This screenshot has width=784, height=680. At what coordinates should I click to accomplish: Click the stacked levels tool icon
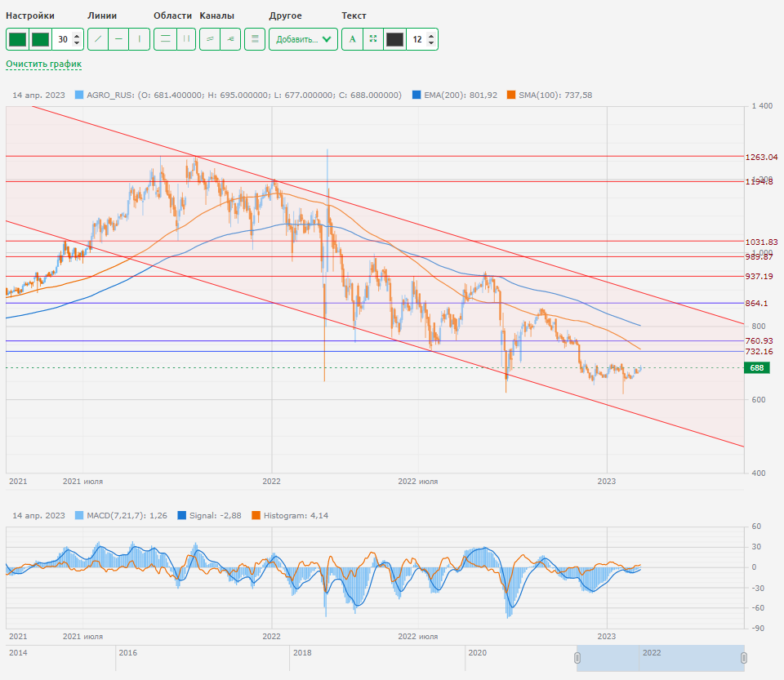click(255, 39)
